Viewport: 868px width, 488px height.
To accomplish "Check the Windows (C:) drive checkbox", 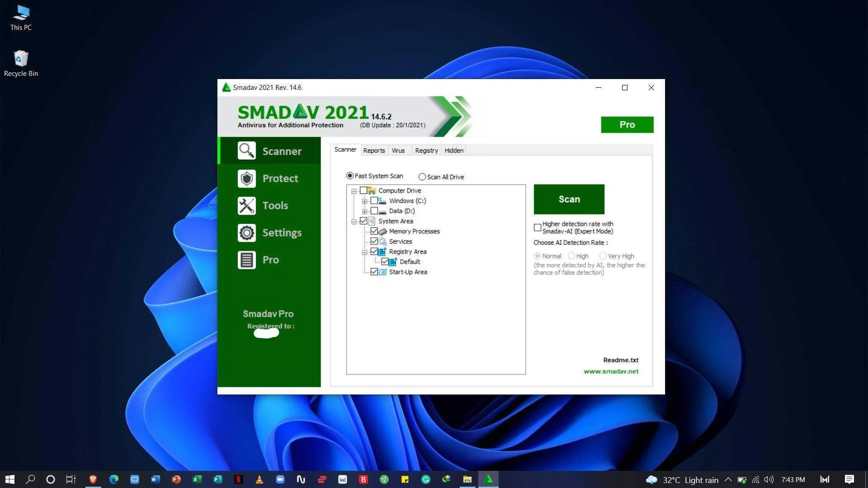I will [x=374, y=201].
